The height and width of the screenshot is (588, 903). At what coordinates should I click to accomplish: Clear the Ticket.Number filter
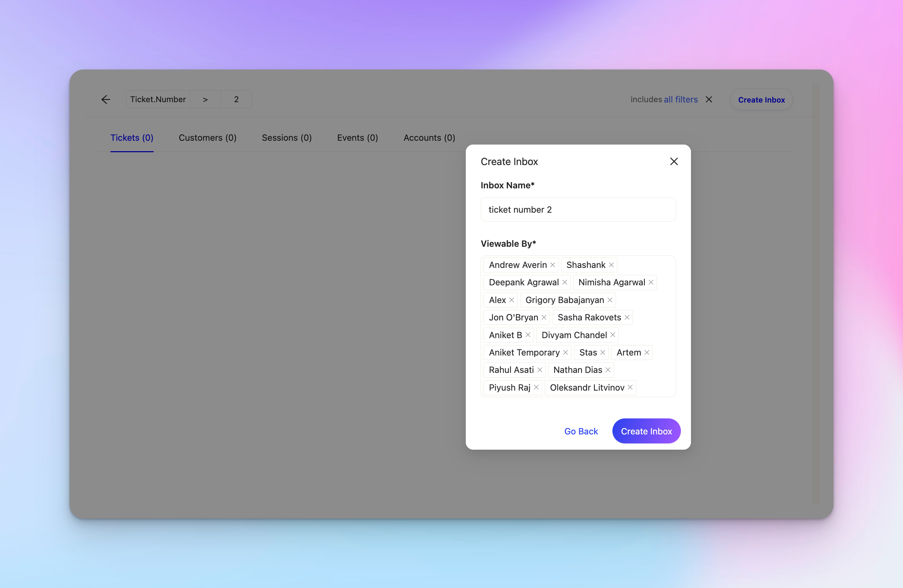pyautogui.click(x=709, y=99)
